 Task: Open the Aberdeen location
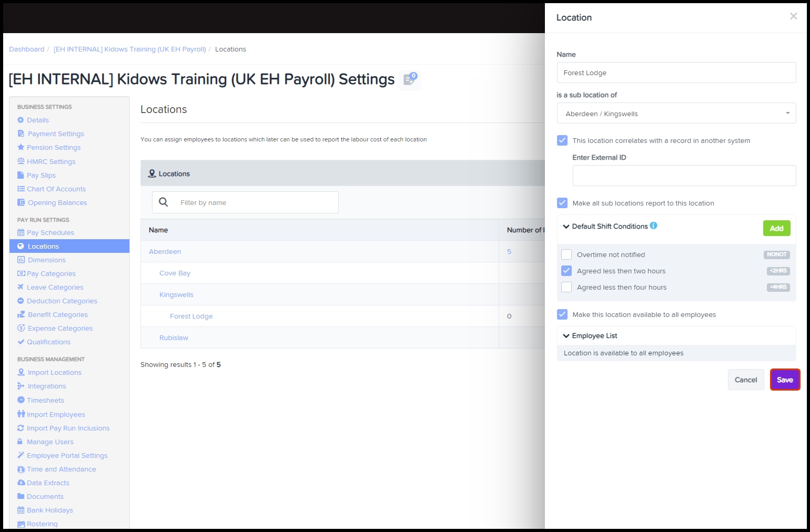tap(165, 251)
